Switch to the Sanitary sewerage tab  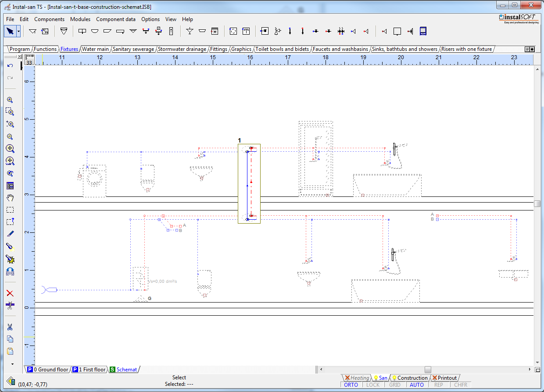pyautogui.click(x=133, y=49)
